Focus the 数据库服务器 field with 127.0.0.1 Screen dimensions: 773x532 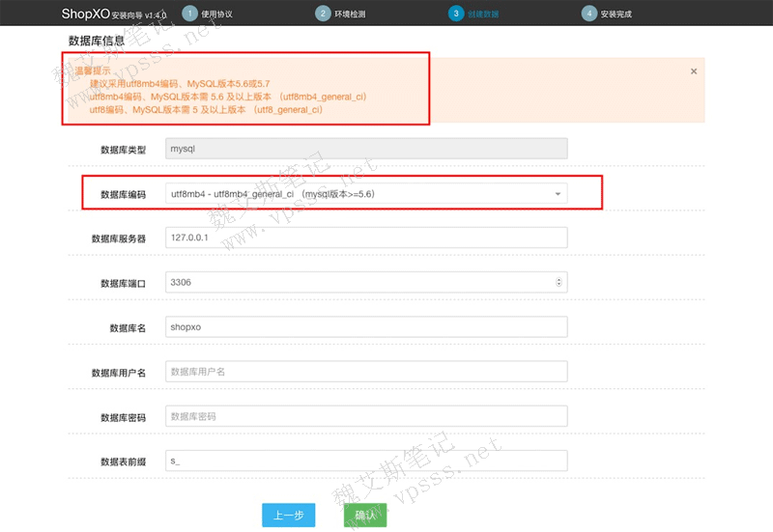366,238
